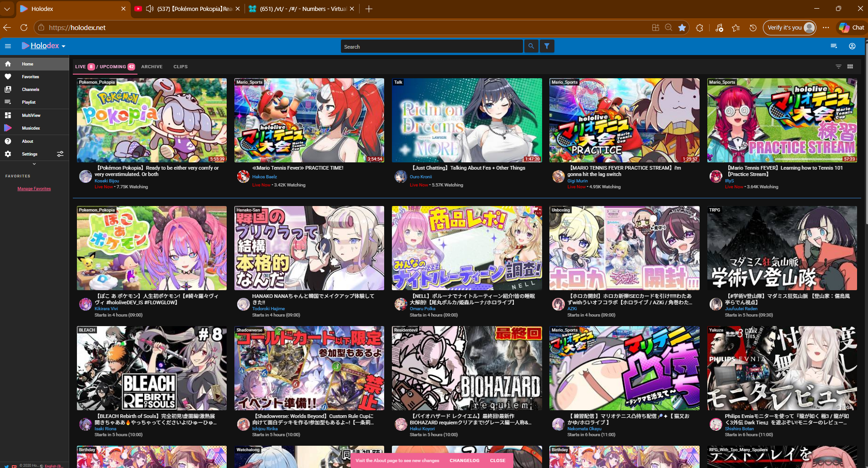Click the Changelog button in the notification

464,461
